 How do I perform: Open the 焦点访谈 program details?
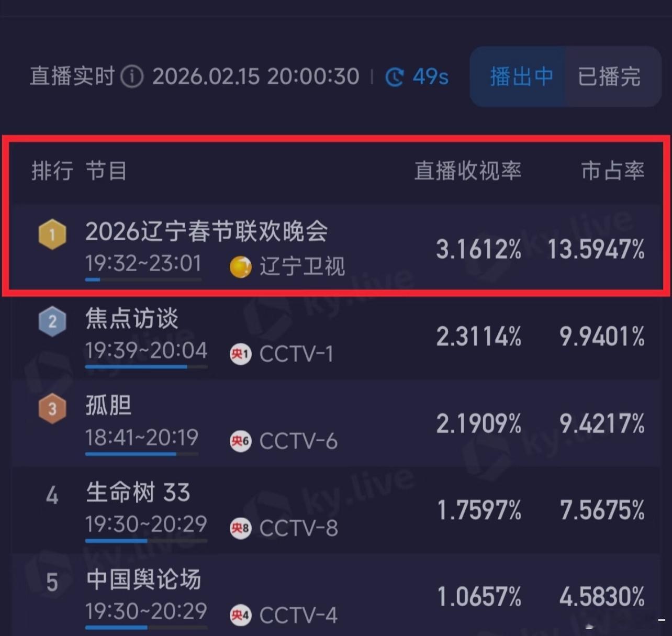(x=131, y=319)
